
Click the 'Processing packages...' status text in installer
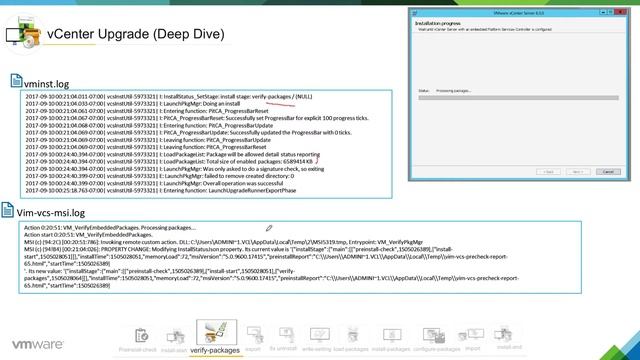coord(453,91)
